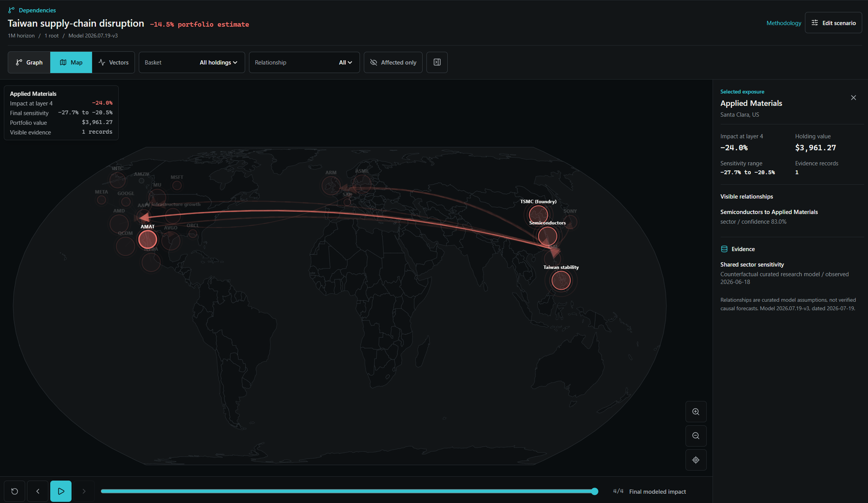
Task: Zoom in on the map
Action: click(x=696, y=412)
